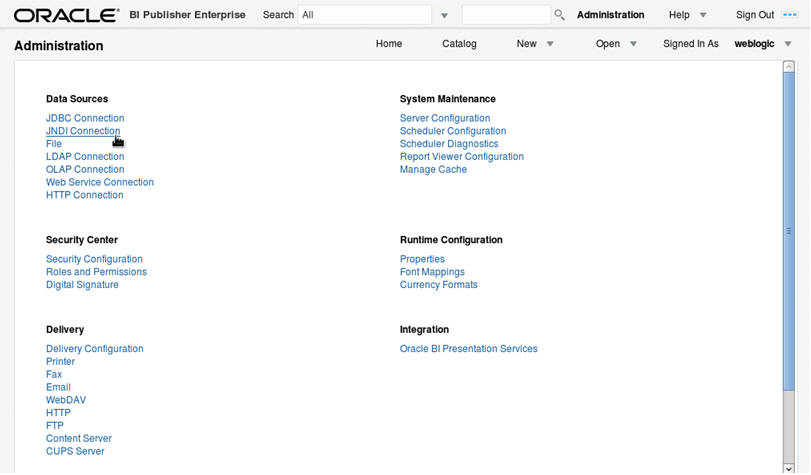Viewport: 811px width, 475px height.
Task: Open WebDAV delivery settings
Action: [x=66, y=400]
